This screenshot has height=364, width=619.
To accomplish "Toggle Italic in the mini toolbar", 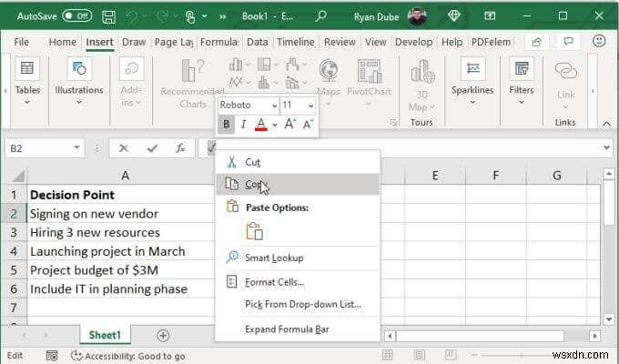I will 243,125.
